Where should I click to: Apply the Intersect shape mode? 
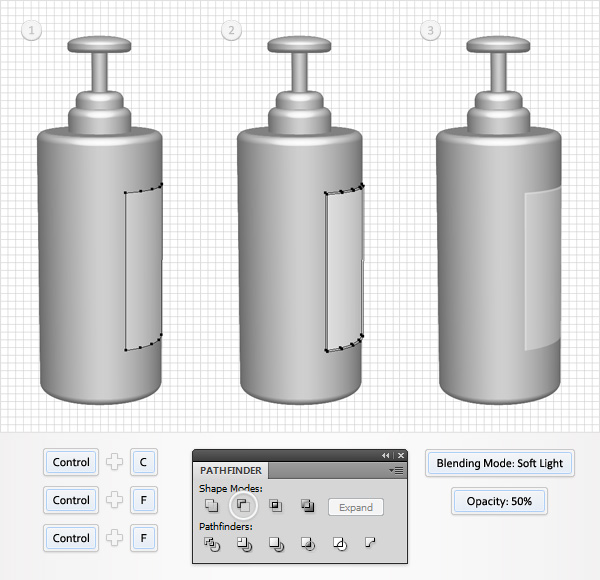(x=276, y=506)
